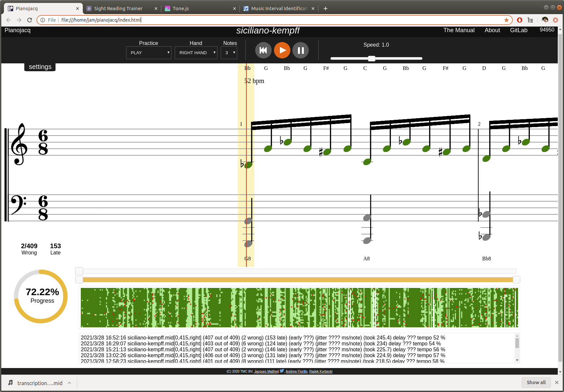
Task: Click the Pianojacq home title
Action: (x=17, y=30)
